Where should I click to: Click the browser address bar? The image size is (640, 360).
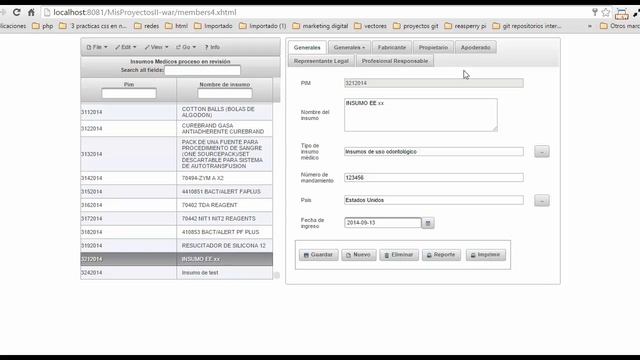click(314, 12)
